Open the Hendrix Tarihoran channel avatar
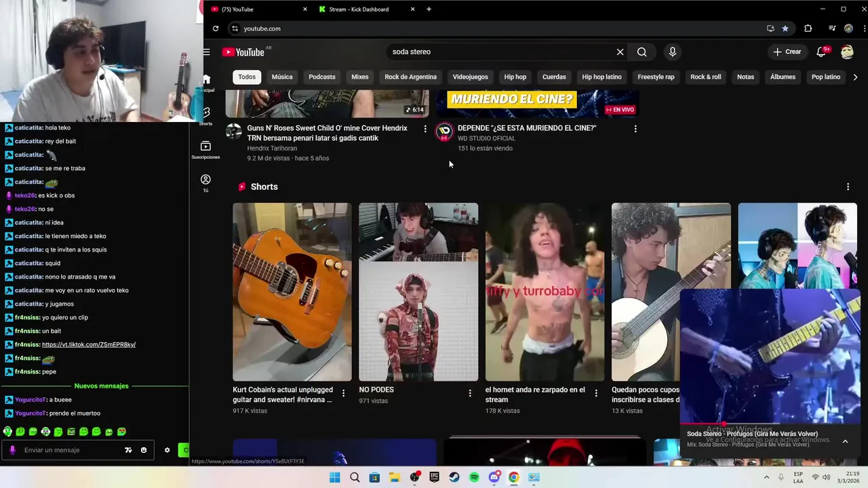The height and width of the screenshot is (488, 868). pos(234,131)
